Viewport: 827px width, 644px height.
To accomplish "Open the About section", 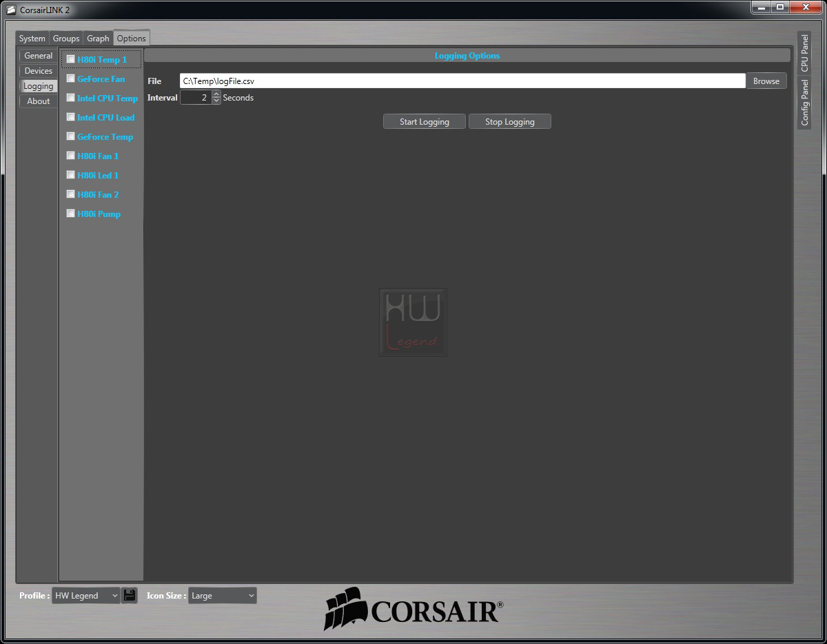I will coord(39,101).
